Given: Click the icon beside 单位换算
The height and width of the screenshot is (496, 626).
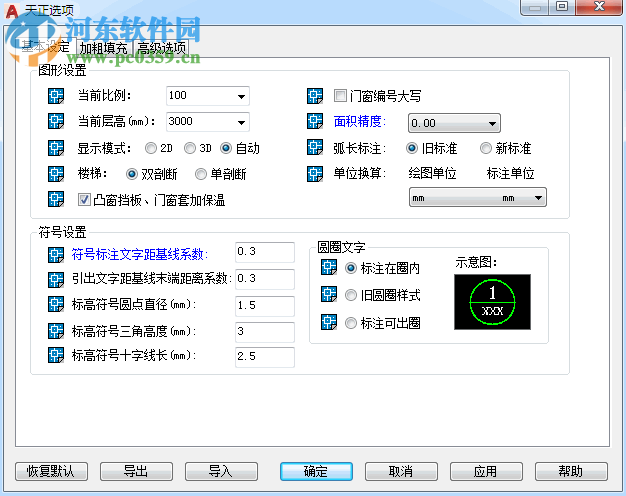Looking at the screenshot, I should (315, 174).
